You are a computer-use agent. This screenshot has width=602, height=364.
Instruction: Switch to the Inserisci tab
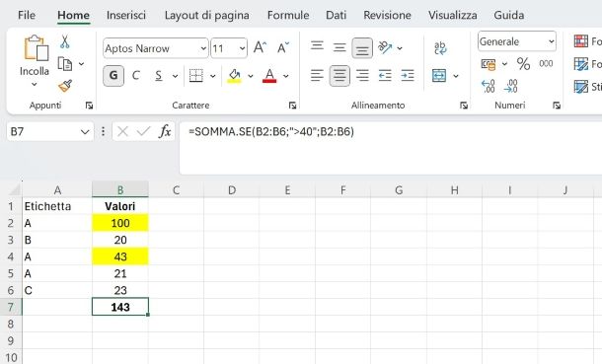point(126,16)
